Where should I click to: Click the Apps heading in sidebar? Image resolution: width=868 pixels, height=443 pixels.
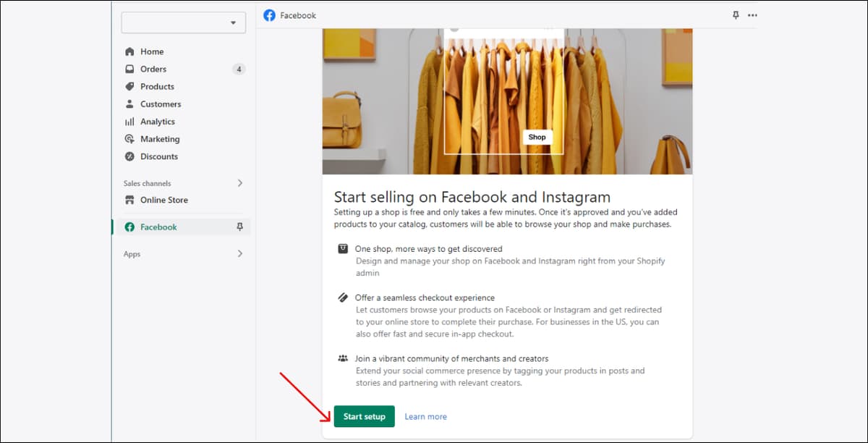[x=132, y=254]
